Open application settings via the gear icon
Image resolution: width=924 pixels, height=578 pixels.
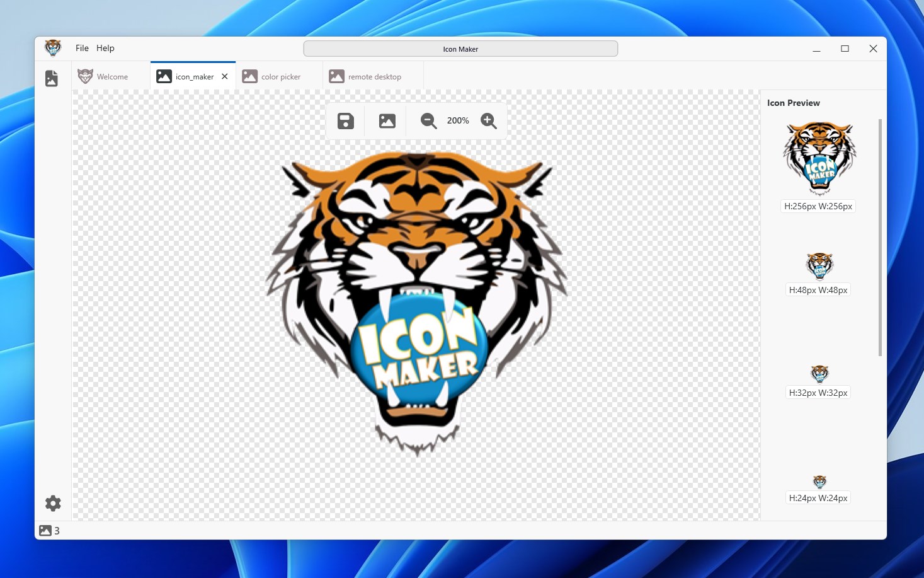(52, 503)
